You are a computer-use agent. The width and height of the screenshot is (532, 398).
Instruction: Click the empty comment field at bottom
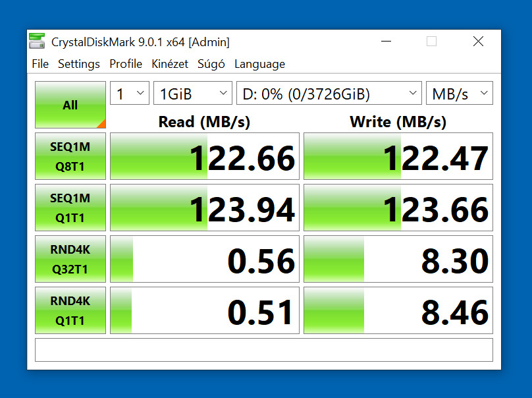(x=264, y=350)
